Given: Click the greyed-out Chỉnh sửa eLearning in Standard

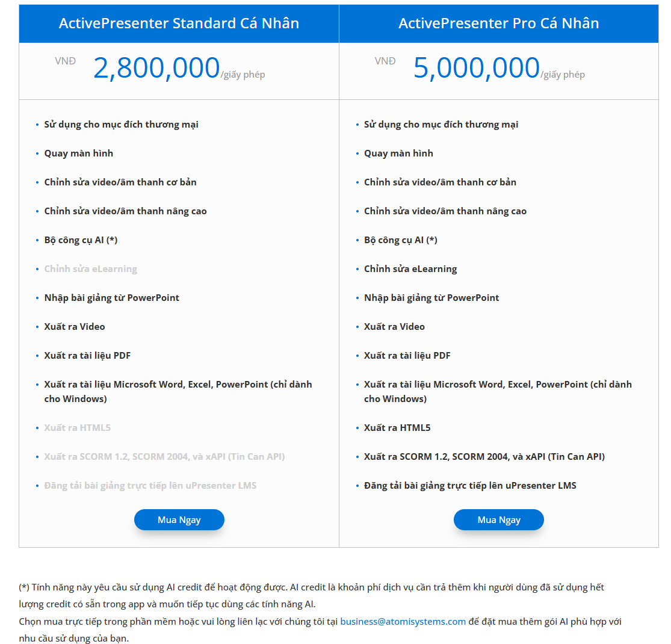Looking at the screenshot, I should 90,269.
